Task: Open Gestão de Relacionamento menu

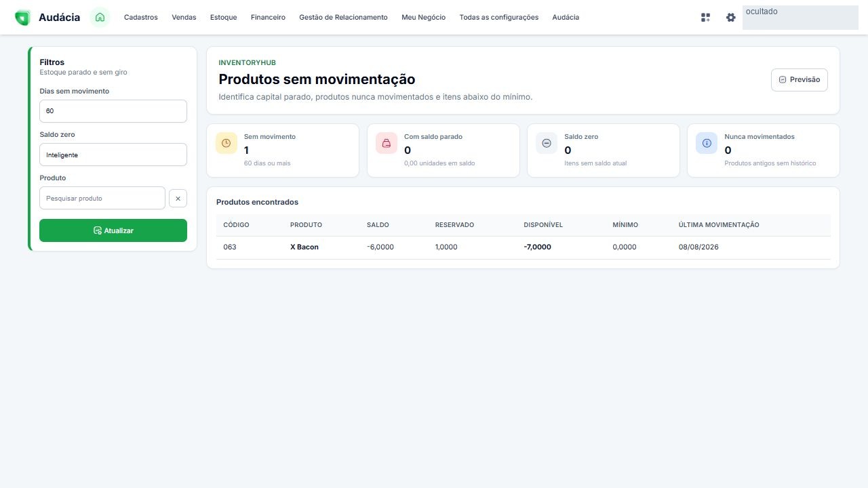Action: pos(343,18)
